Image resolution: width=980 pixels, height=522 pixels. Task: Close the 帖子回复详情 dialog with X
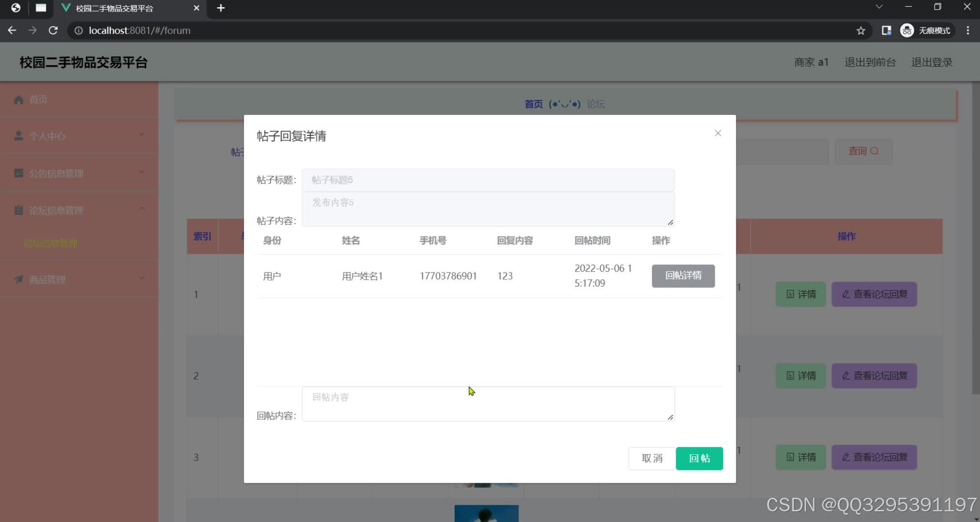pos(718,133)
